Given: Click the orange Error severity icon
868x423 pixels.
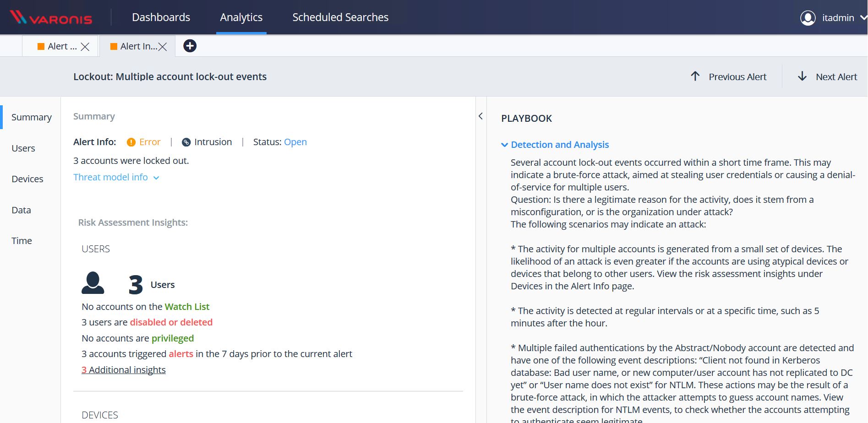Looking at the screenshot, I should [x=131, y=142].
